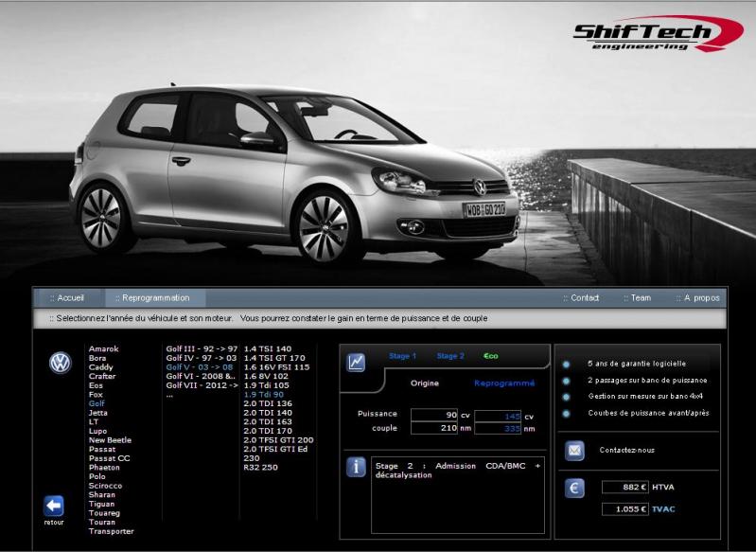Viewport: 756px width, 552px height.
Task: Select the Tiguan model
Action: (x=102, y=504)
